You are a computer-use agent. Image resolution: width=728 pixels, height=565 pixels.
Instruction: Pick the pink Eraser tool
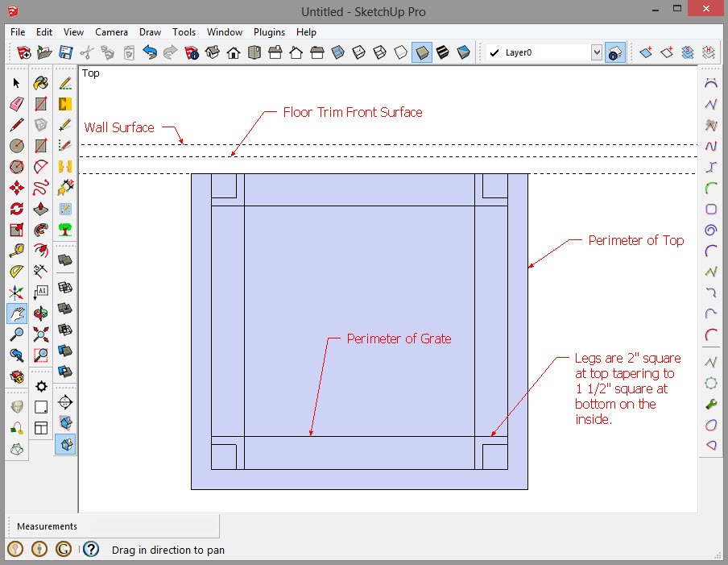(16, 104)
